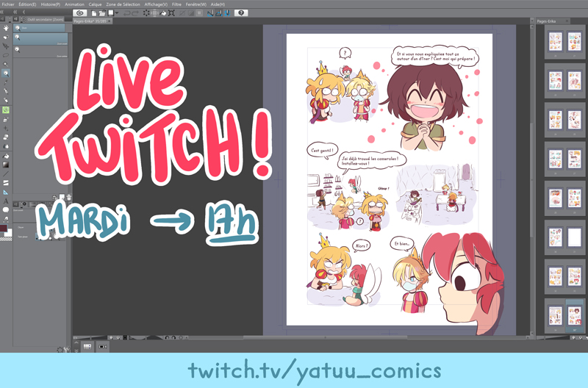Click the Scale/Rotate transform icon

(171, 13)
